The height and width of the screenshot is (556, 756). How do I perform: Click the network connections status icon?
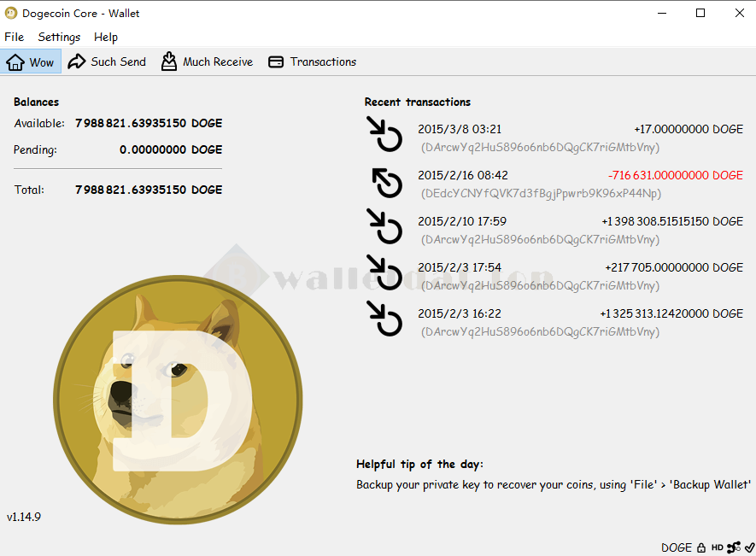734,547
